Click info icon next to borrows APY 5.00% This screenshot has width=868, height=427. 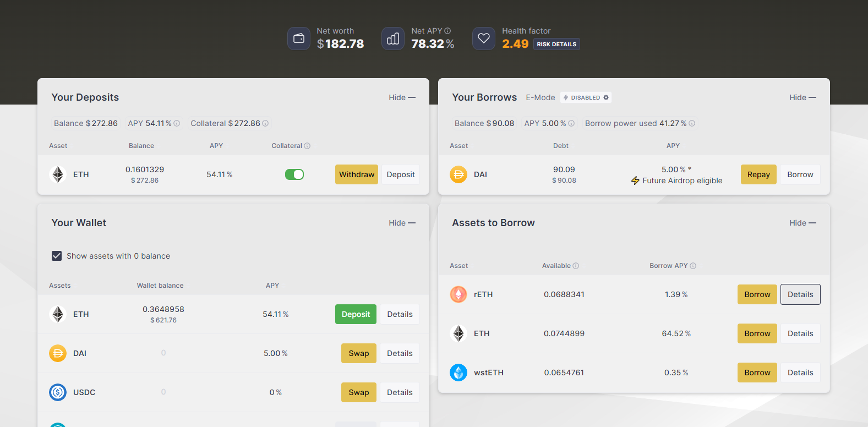[x=571, y=123]
